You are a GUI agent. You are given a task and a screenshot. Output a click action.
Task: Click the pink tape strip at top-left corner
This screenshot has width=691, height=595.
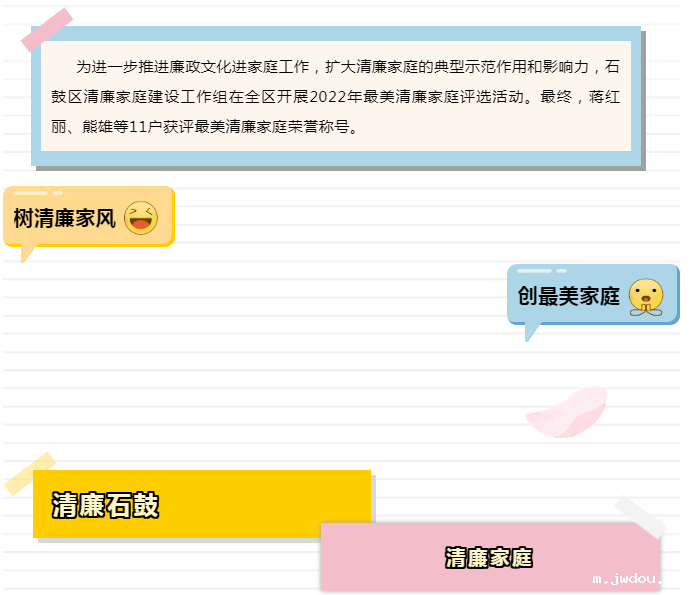click(47, 30)
